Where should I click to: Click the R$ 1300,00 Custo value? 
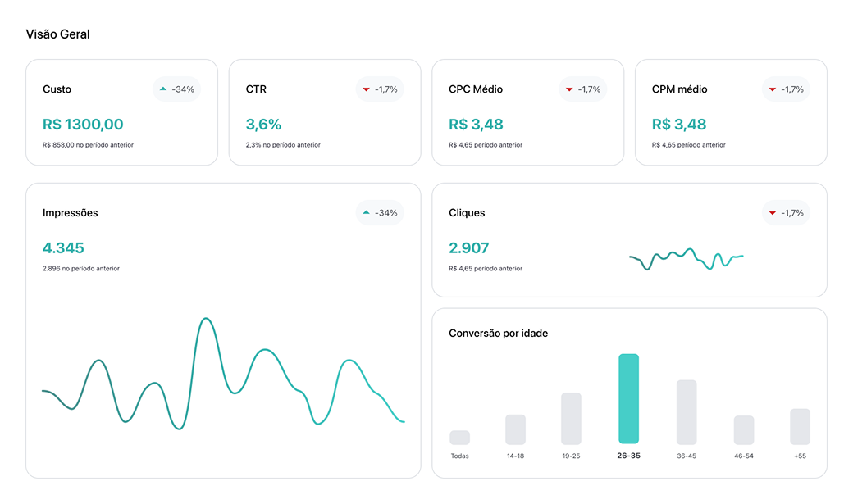83,125
